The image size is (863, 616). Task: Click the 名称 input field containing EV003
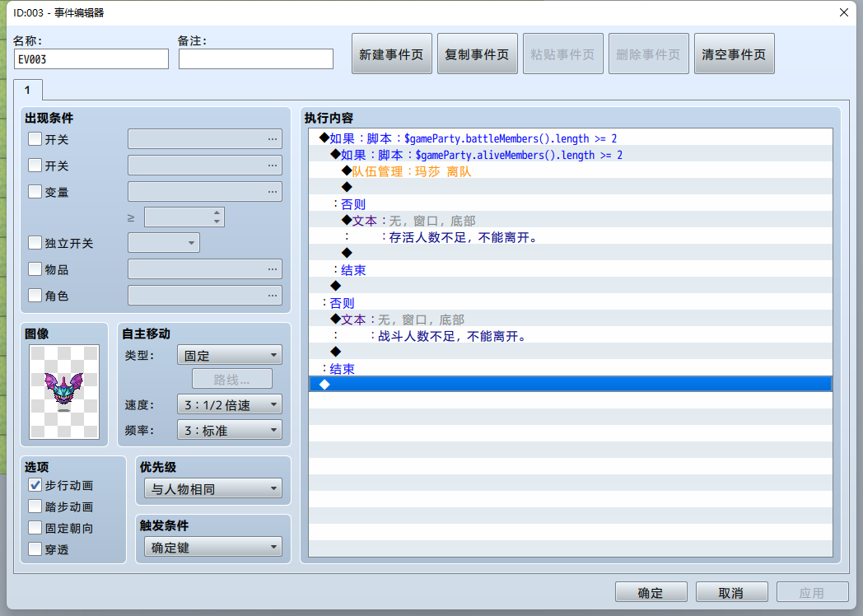point(91,59)
